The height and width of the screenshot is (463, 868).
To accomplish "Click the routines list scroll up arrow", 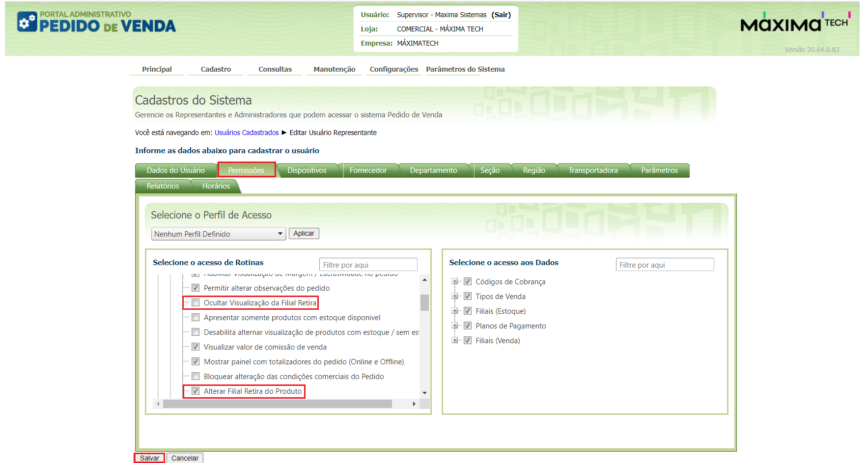I will (424, 279).
